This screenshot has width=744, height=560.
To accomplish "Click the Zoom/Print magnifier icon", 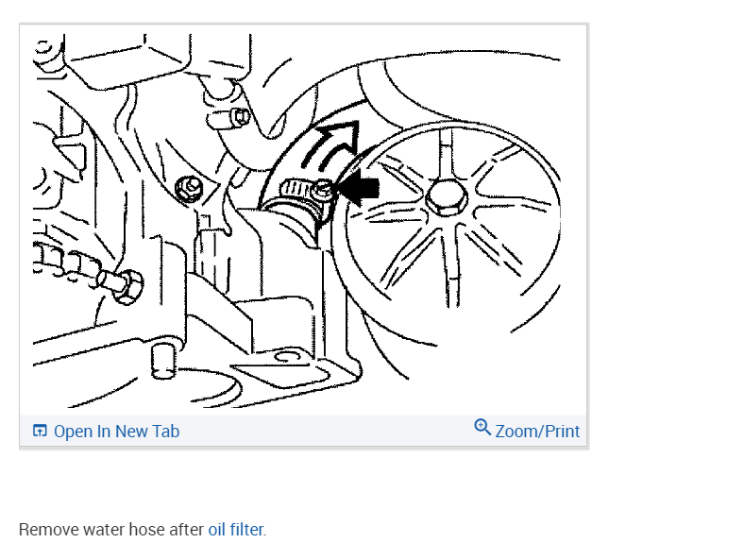I will (x=482, y=427).
